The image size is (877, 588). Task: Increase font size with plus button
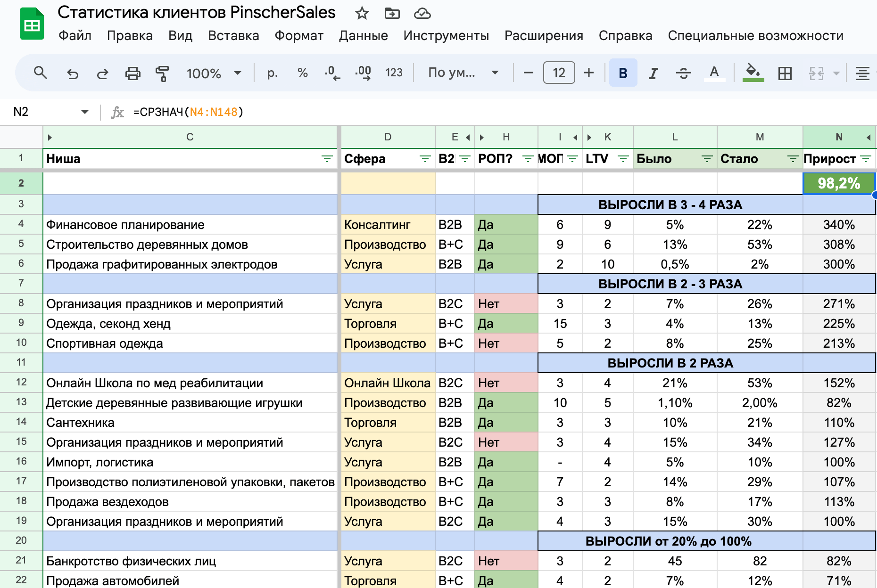588,73
